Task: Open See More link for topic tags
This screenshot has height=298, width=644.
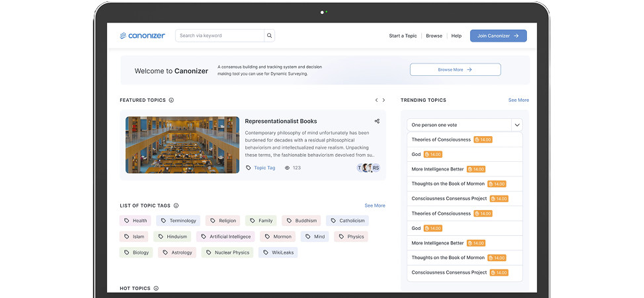Action: click(374, 205)
